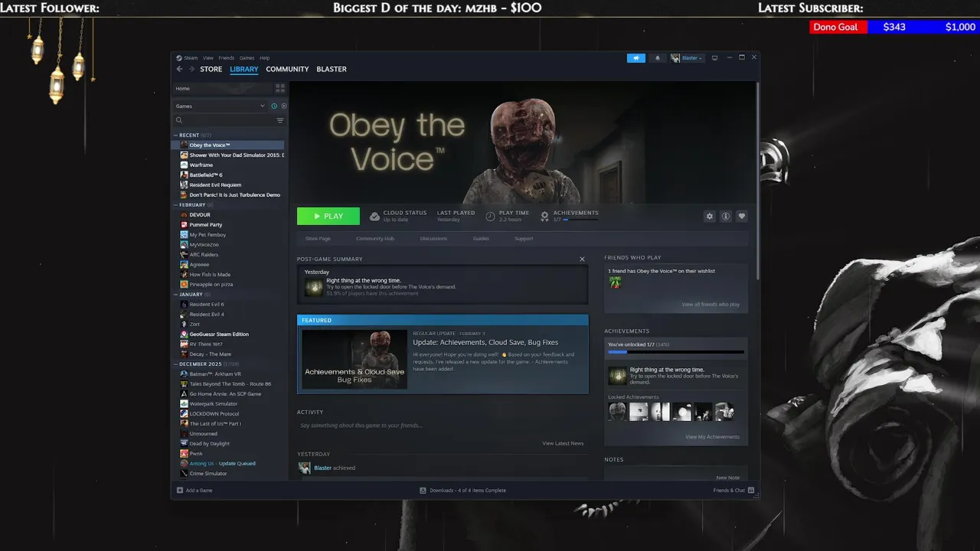Open the Support tab
Viewport: 980px width, 551px height.
[524, 239]
